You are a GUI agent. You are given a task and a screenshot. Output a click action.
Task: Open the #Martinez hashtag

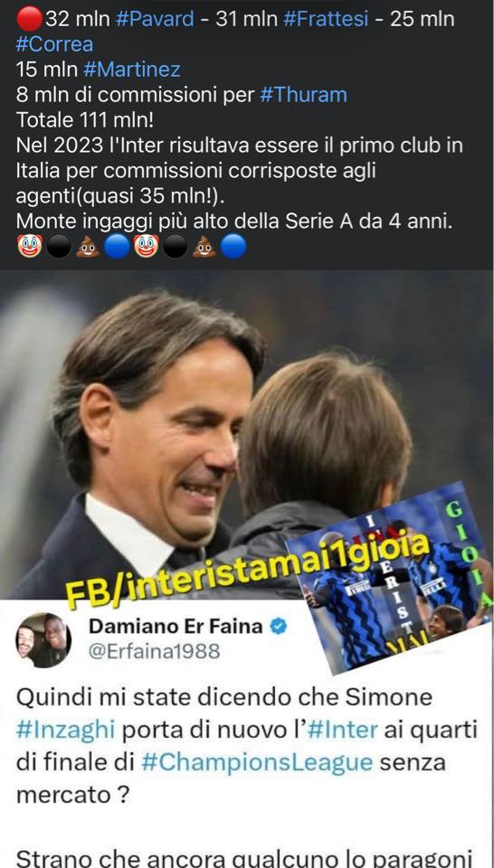click(x=132, y=70)
